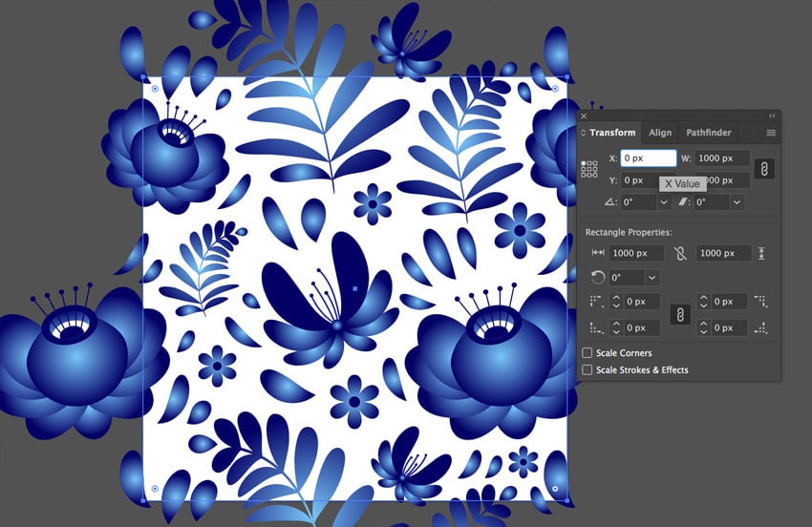This screenshot has height=527, width=812.
Task: Click the top-left corner radius widget on artboard
Action: coord(155,89)
